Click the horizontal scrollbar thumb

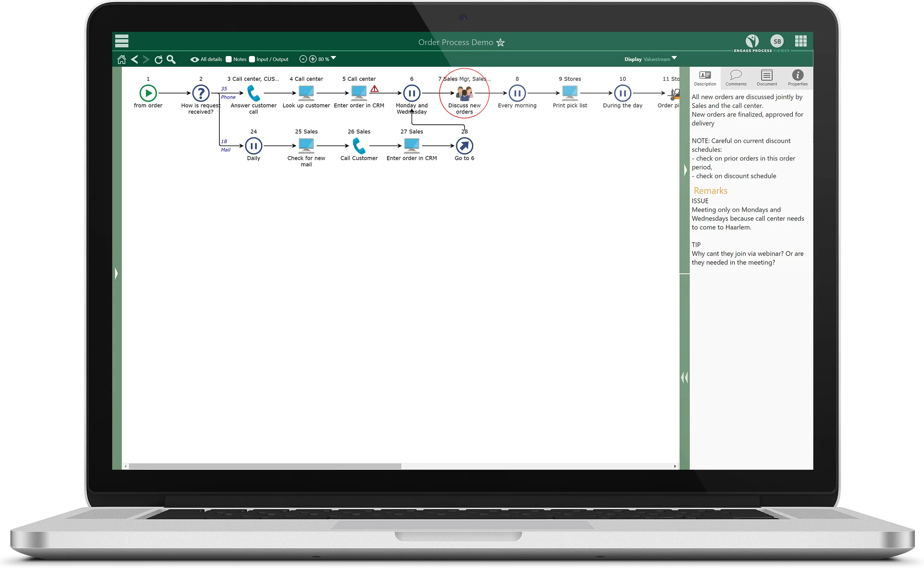[x=265, y=466]
